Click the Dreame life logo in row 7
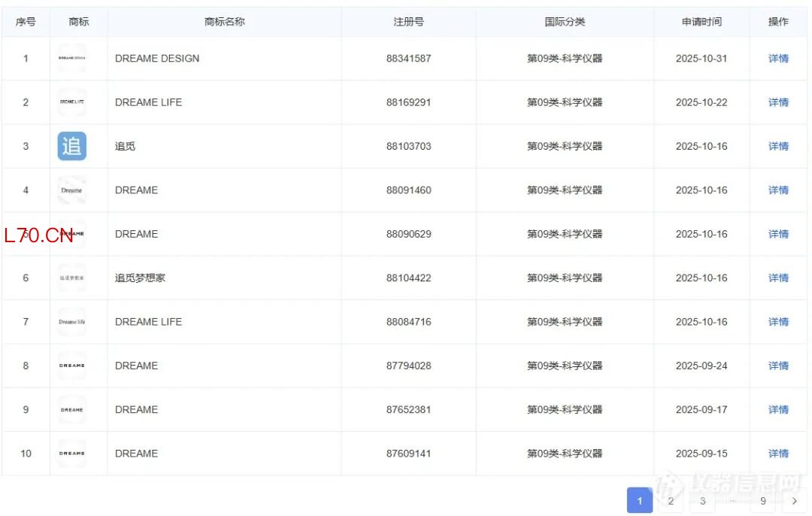The height and width of the screenshot is (516, 812). pos(72,322)
